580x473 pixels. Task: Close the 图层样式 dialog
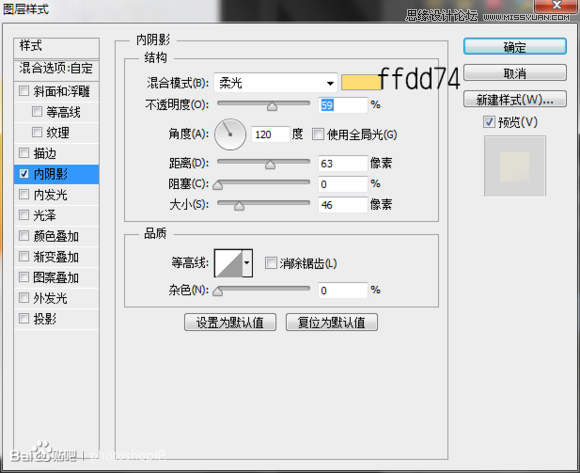(x=557, y=5)
